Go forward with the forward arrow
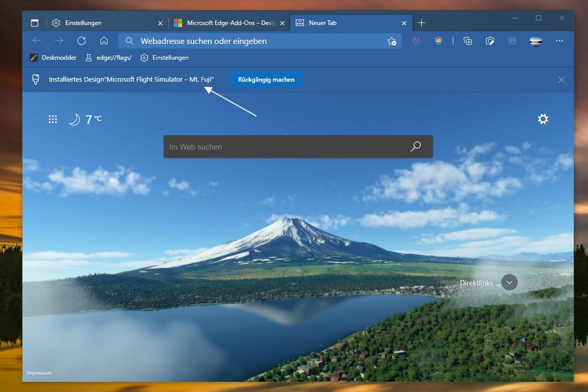Viewport: 588px width, 392px height. click(59, 41)
